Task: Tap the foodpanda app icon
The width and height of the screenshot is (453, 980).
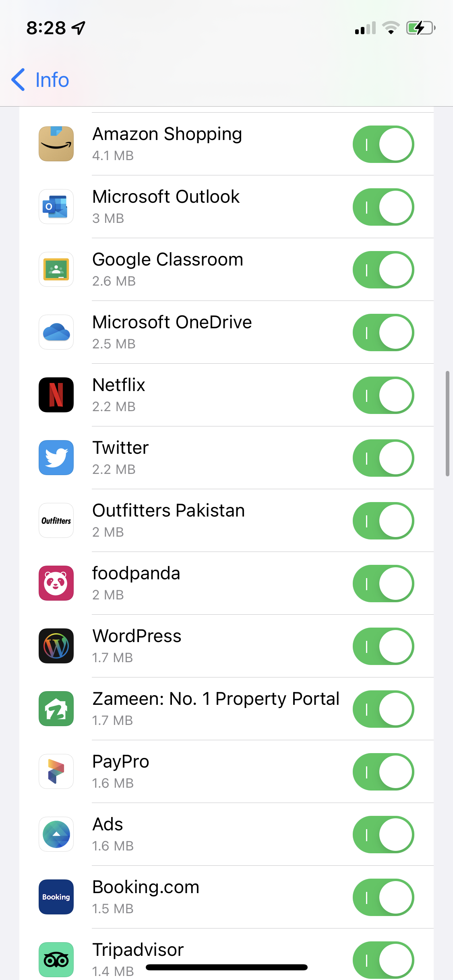Action: [x=56, y=583]
